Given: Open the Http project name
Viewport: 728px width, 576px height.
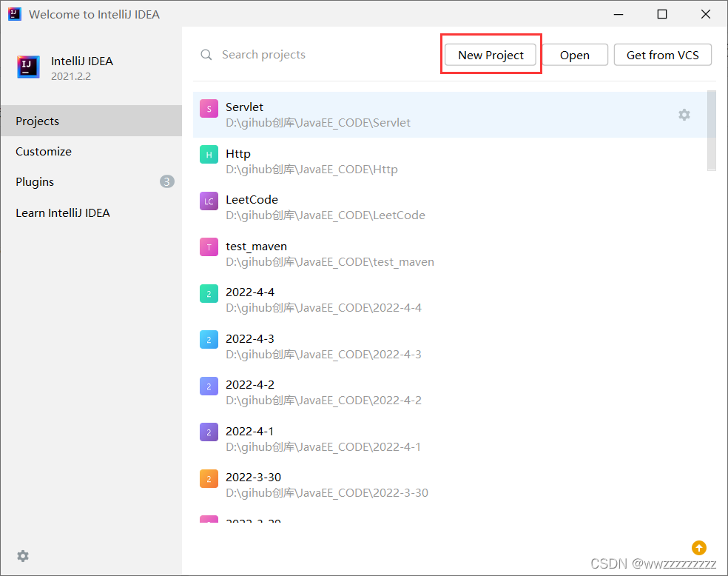Looking at the screenshot, I should tap(237, 153).
